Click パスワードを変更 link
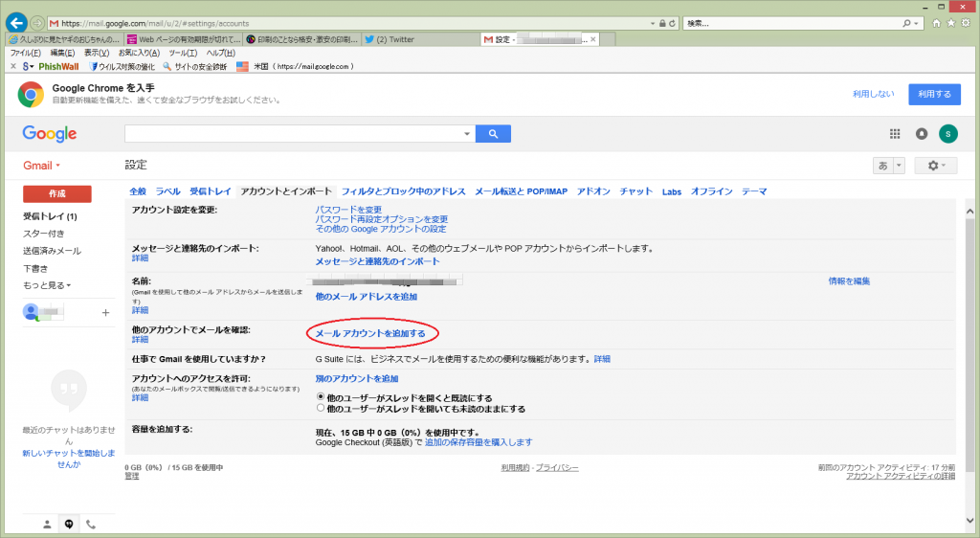 (348, 210)
